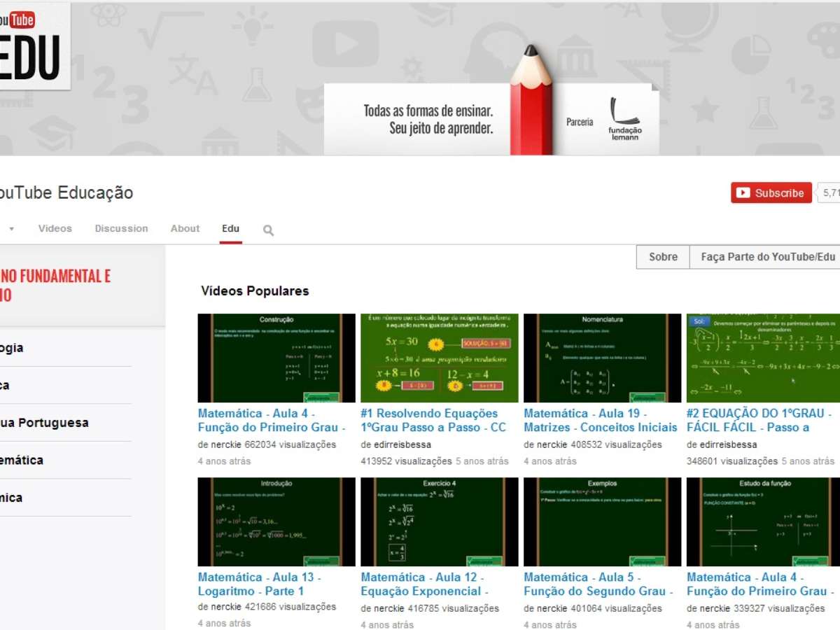Open Matemática Aula 19 Matrizes title link
Viewport: 840px width, 630px height.
[x=600, y=420]
